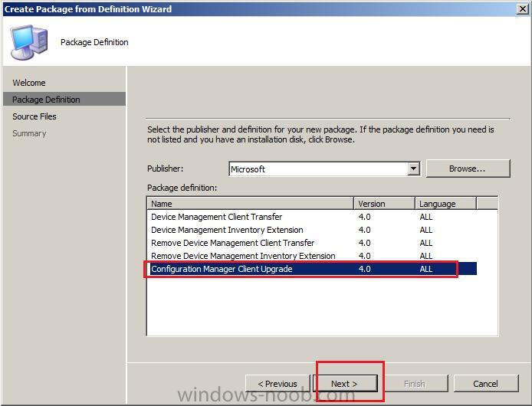532x406 pixels.
Task: Select Remove Device Management Client Transfer
Action: point(312,243)
